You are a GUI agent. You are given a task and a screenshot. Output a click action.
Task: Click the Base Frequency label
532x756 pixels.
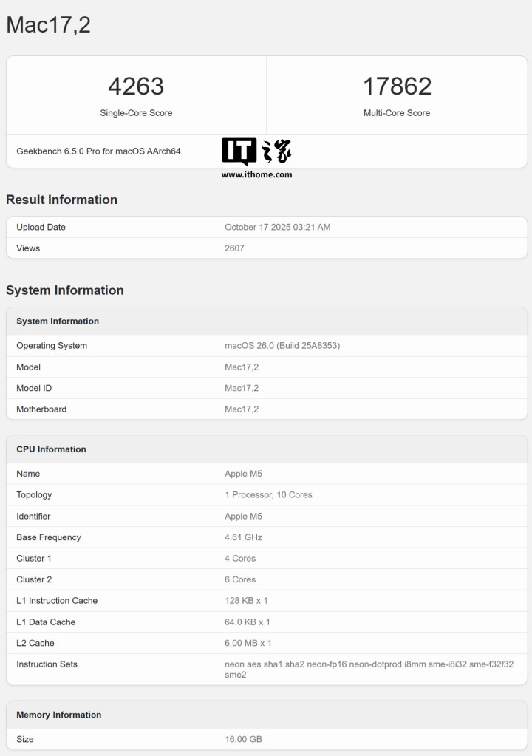49,537
